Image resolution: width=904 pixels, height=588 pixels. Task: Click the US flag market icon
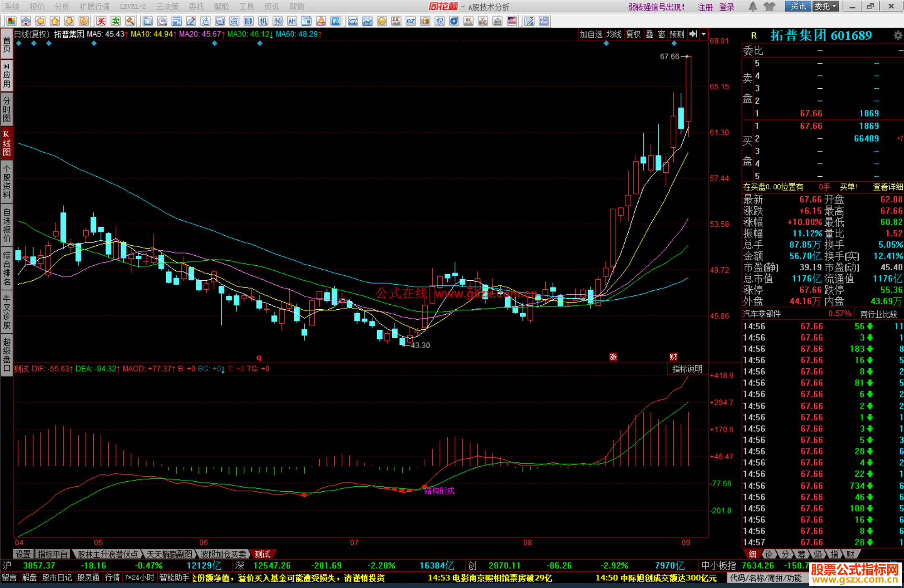[x=512, y=21]
